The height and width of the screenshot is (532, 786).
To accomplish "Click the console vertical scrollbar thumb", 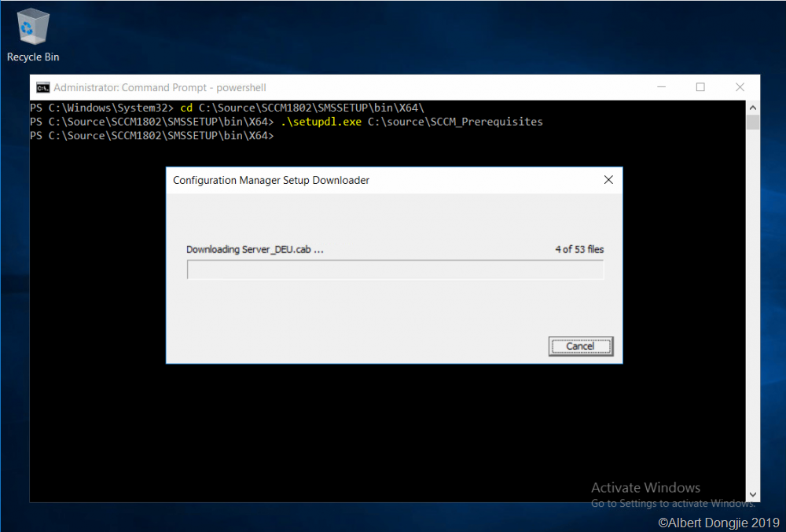I will click(752, 123).
